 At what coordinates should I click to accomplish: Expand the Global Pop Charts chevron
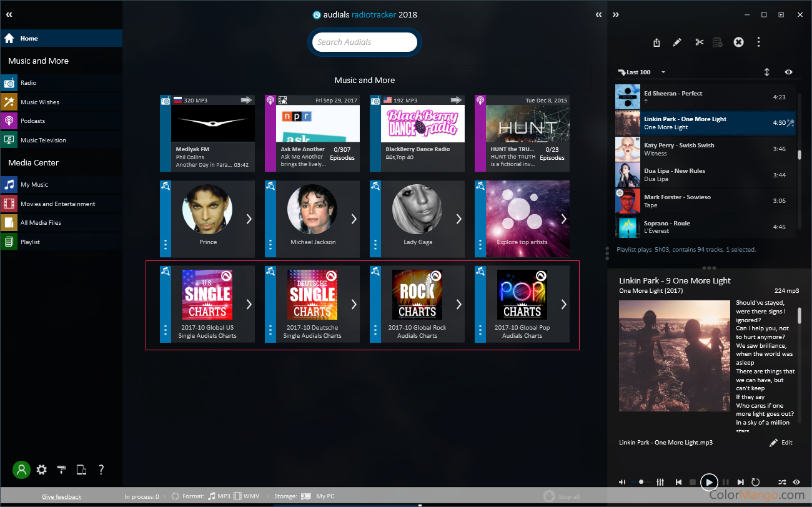point(563,304)
